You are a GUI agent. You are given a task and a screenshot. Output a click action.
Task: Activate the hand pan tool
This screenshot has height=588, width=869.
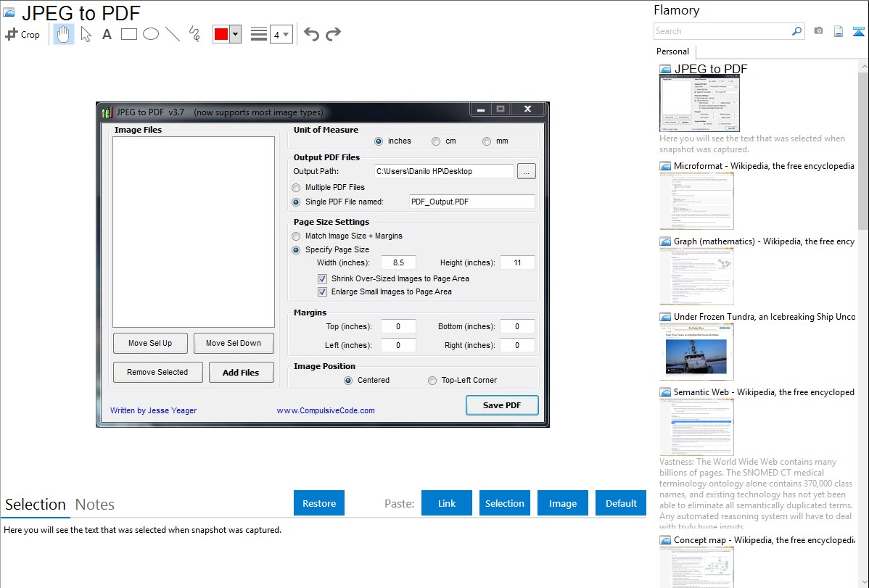click(x=64, y=34)
